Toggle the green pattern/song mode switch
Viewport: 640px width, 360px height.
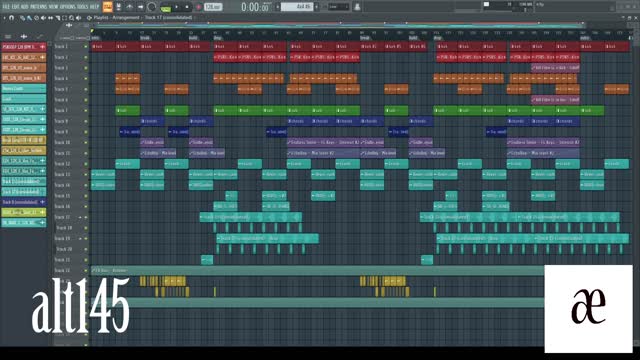pyautogui.click(x=166, y=8)
